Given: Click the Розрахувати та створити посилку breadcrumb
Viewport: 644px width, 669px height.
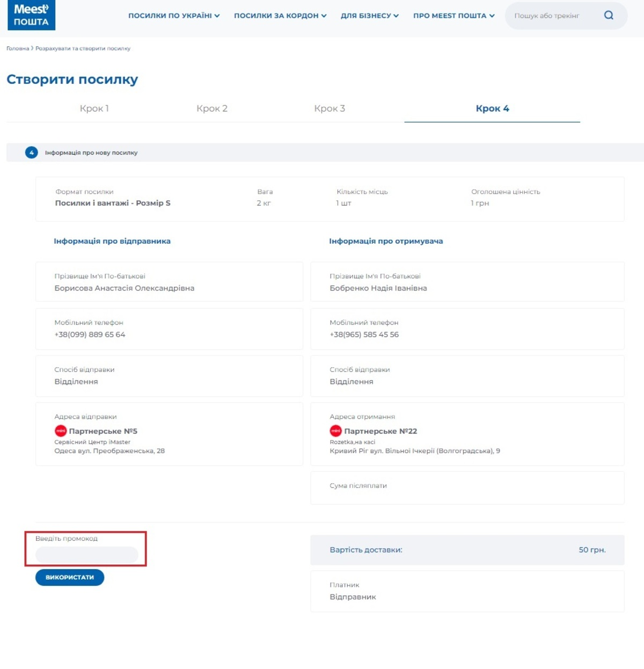Looking at the screenshot, I should (x=83, y=48).
